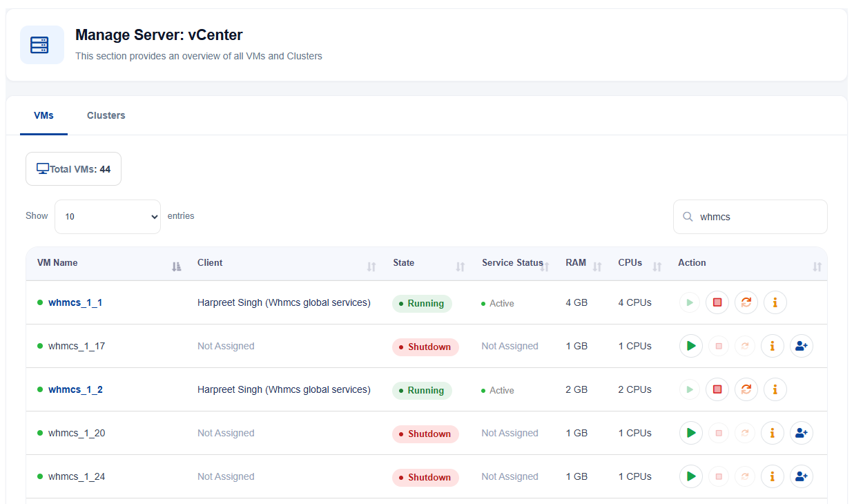Click disabled reboot icon for whmcs_1_20
This screenshot has height=504, width=854.
745,433
